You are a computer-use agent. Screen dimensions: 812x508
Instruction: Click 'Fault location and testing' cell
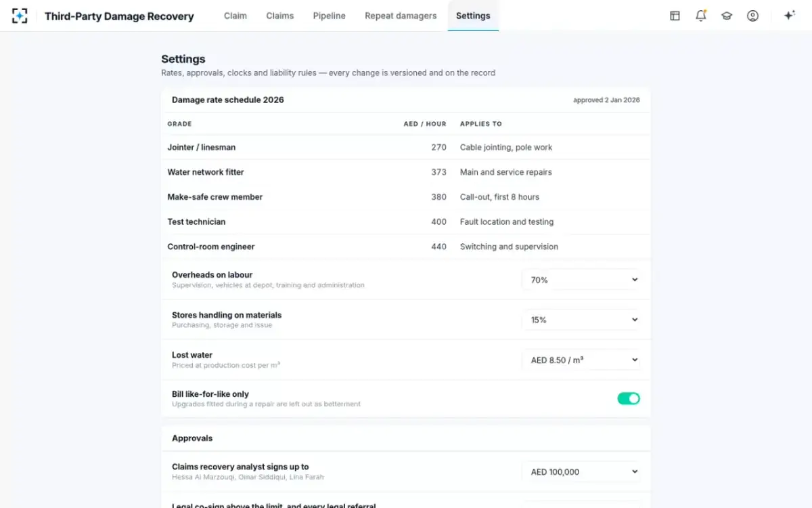coord(507,221)
